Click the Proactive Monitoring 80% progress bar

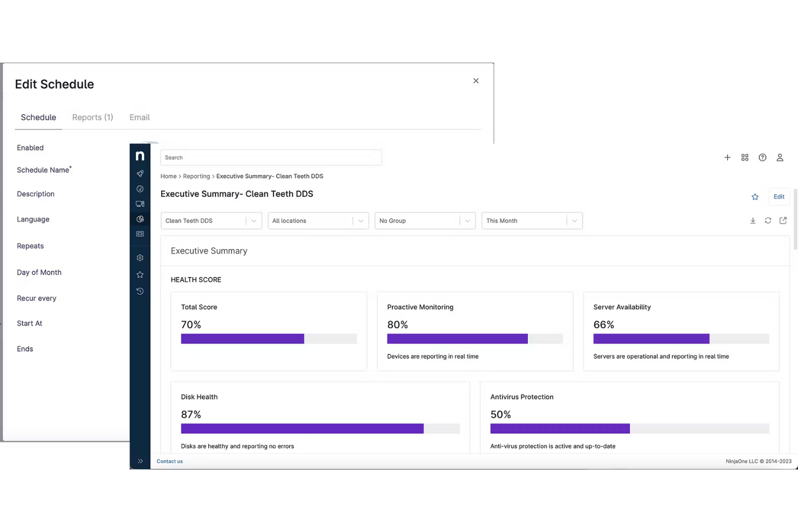click(x=474, y=338)
